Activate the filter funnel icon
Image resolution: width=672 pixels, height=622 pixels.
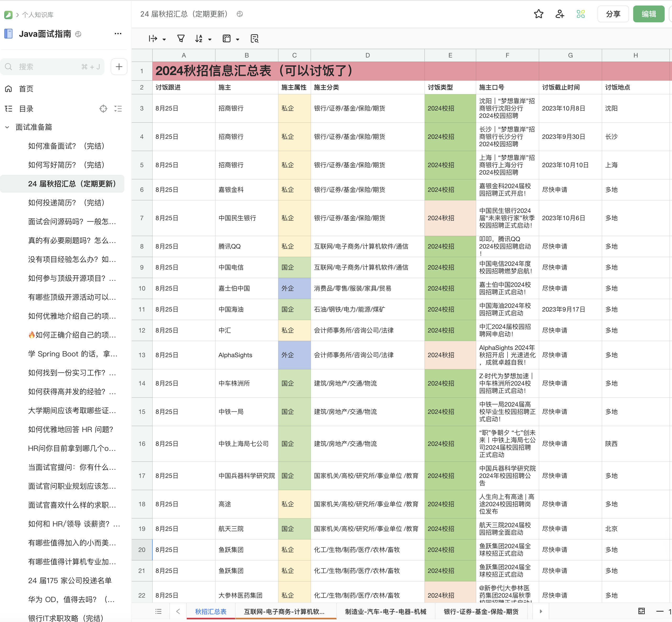[x=181, y=39]
